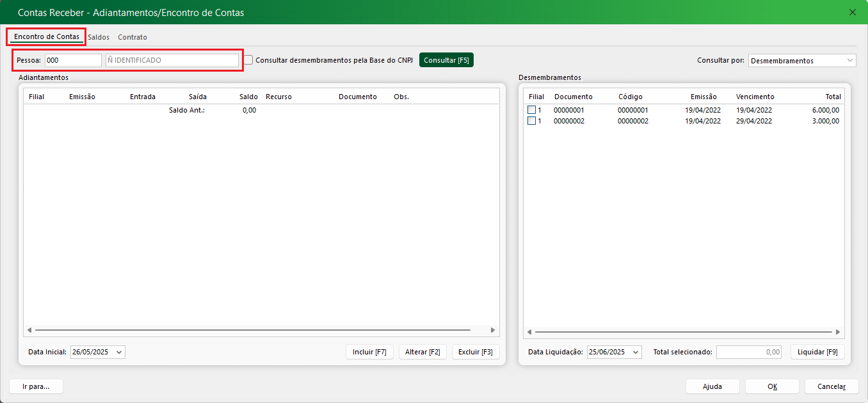Open the Ir para... button
This screenshot has width=868, height=403.
(36, 386)
